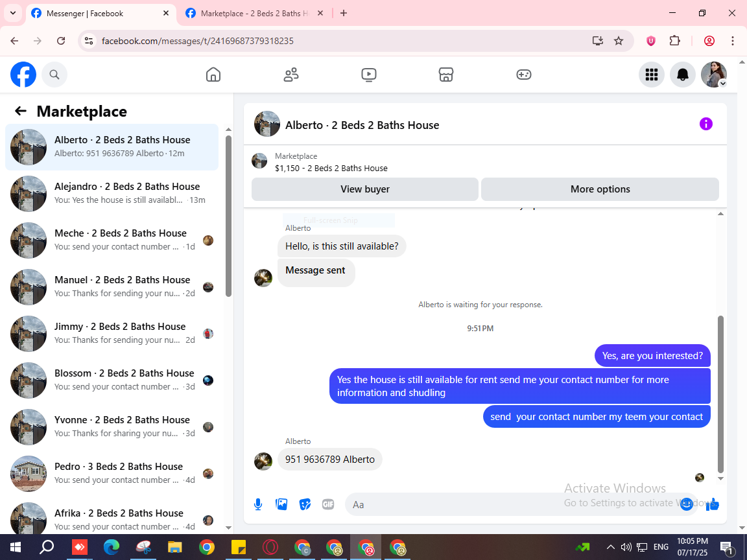Open the Windows Start button
This screenshot has width=747, height=560.
pos(16,547)
